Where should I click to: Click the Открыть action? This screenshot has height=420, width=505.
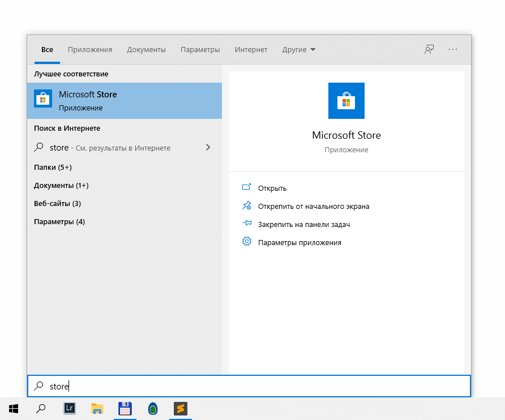click(x=272, y=188)
